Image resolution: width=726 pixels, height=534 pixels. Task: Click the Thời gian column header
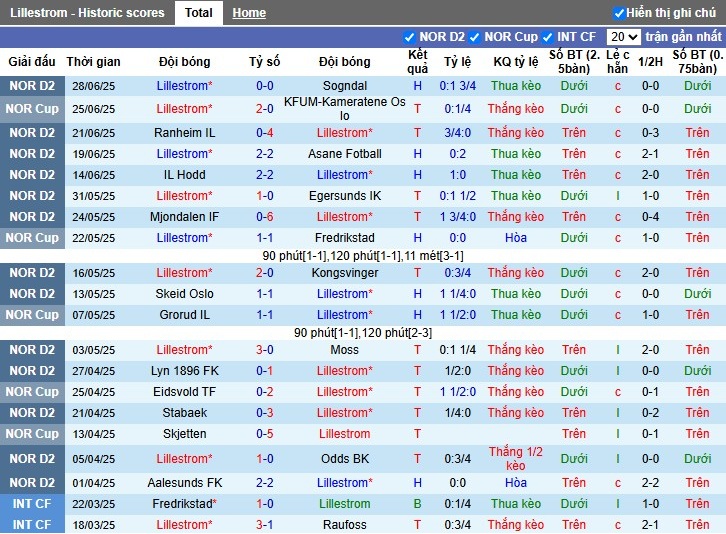[94, 62]
